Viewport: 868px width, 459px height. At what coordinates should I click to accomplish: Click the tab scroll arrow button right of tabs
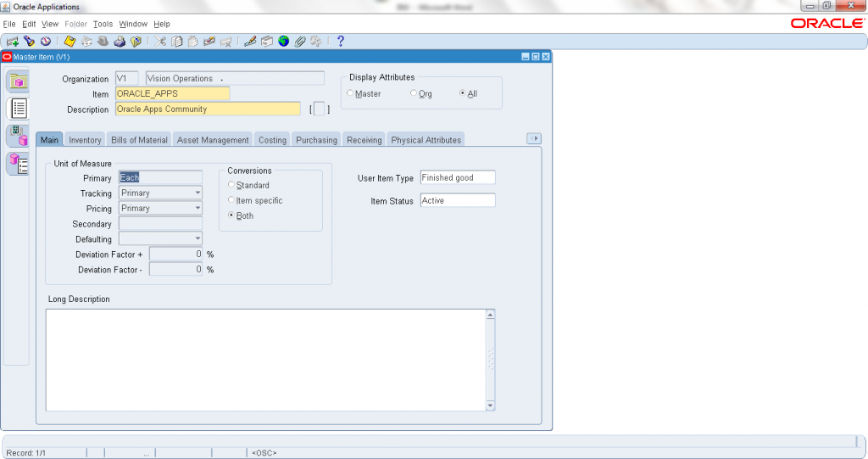point(533,138)
